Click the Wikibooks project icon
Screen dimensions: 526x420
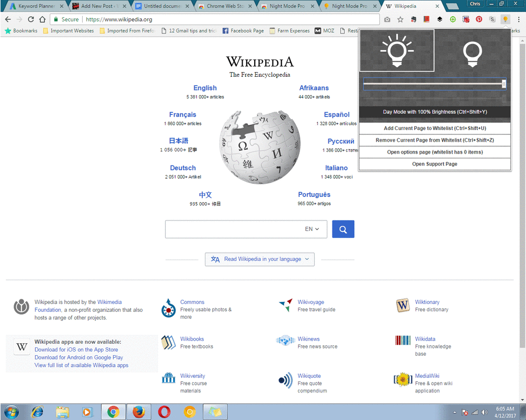coord(168,343)
